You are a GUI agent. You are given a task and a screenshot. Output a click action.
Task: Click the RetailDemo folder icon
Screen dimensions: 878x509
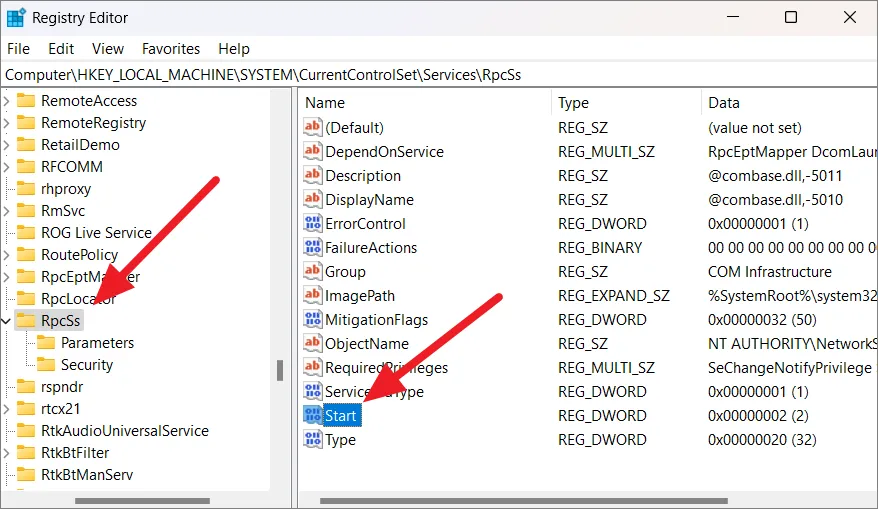tap(26, 144)
